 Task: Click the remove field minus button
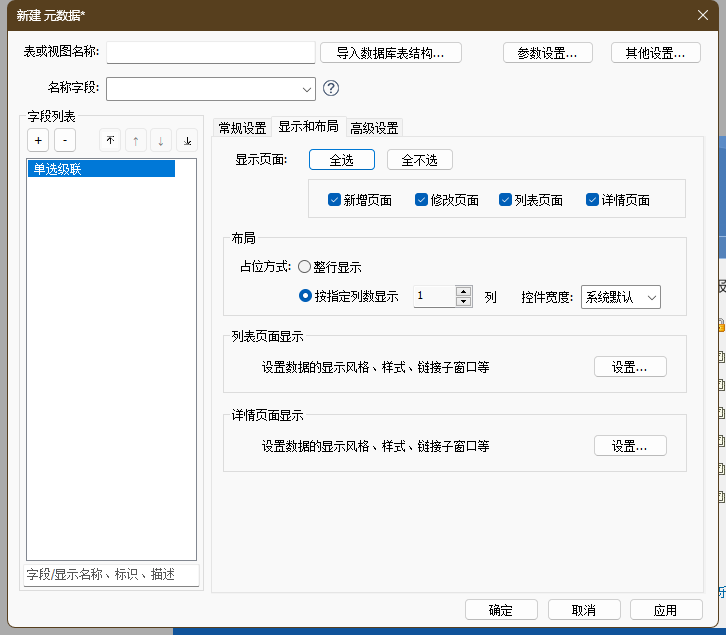click(64, 141)
